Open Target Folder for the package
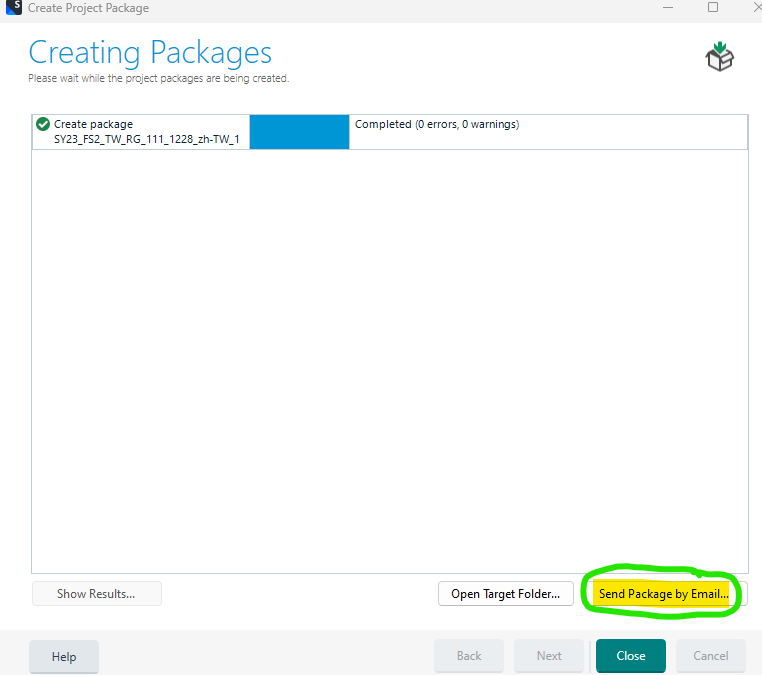This screenshot has width=762, height=675. coord(505,593)
